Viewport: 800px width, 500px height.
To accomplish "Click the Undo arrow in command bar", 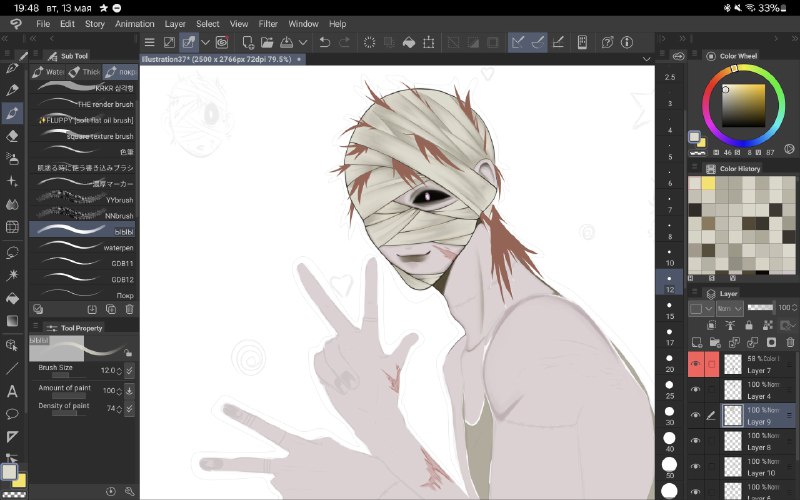I will pos(324,42).
